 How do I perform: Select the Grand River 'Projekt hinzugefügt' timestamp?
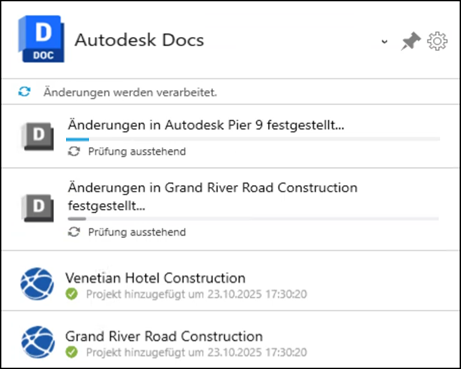tap(196, 352)
